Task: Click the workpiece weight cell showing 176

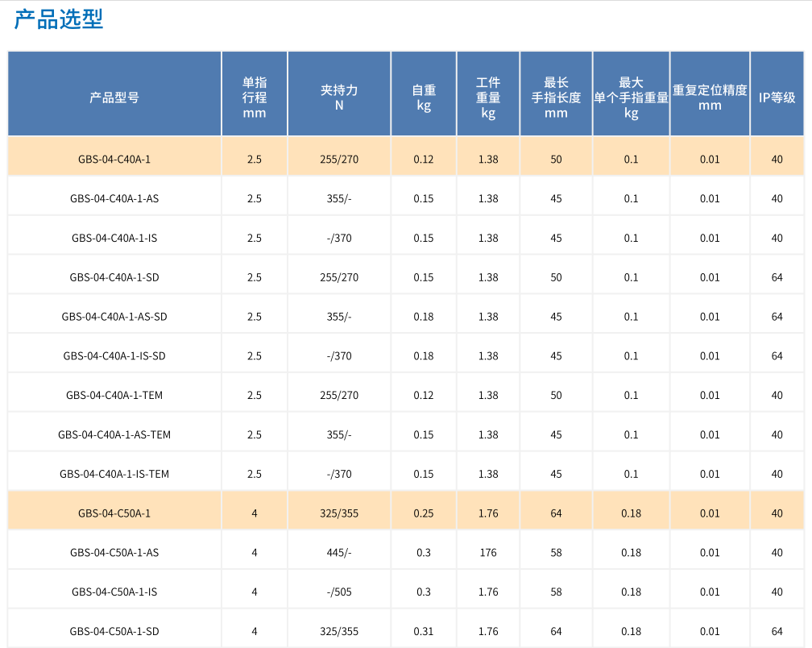Action: tap(488, 553)
